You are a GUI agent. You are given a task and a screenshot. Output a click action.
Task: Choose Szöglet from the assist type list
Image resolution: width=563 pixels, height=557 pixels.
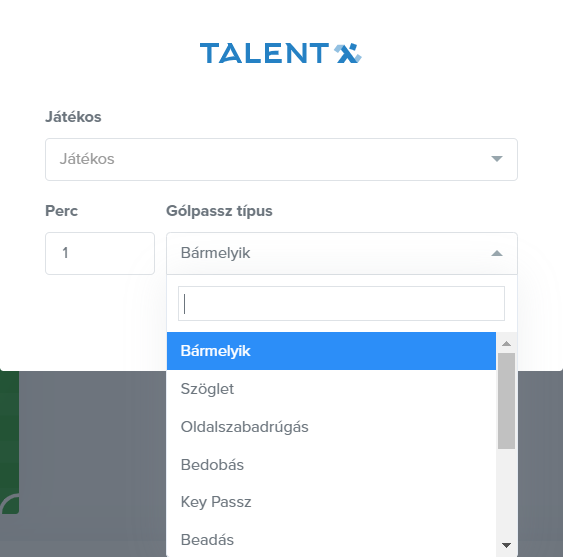(331, 389)
